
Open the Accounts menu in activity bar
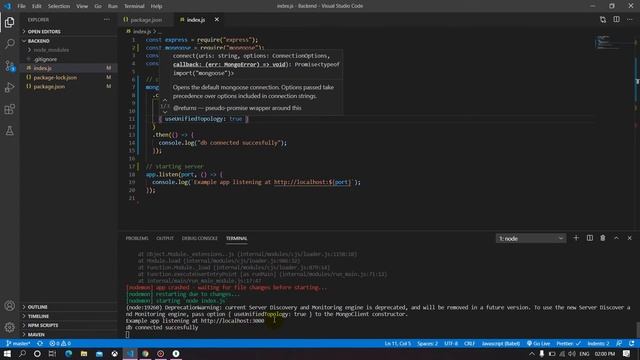pyautogui.click(x=9, y=306)
